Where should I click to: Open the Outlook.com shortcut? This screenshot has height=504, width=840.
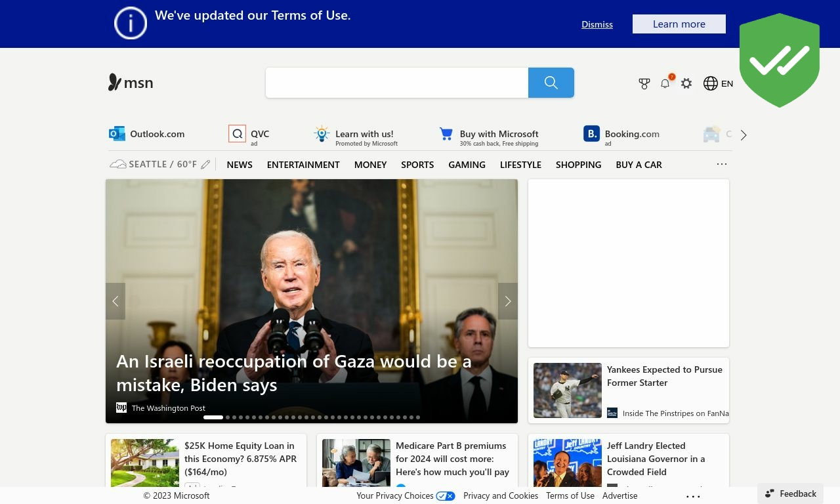[x=147, y=134]
